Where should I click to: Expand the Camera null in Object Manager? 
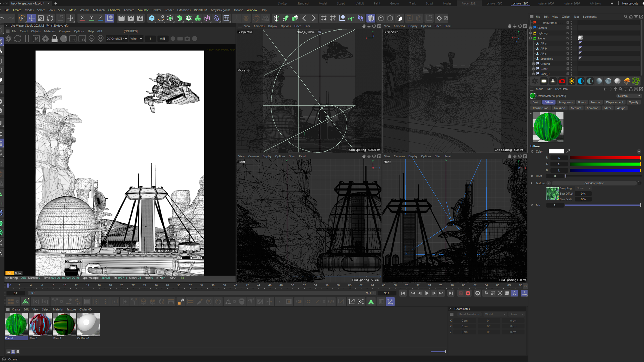click(x=531, y=28)
